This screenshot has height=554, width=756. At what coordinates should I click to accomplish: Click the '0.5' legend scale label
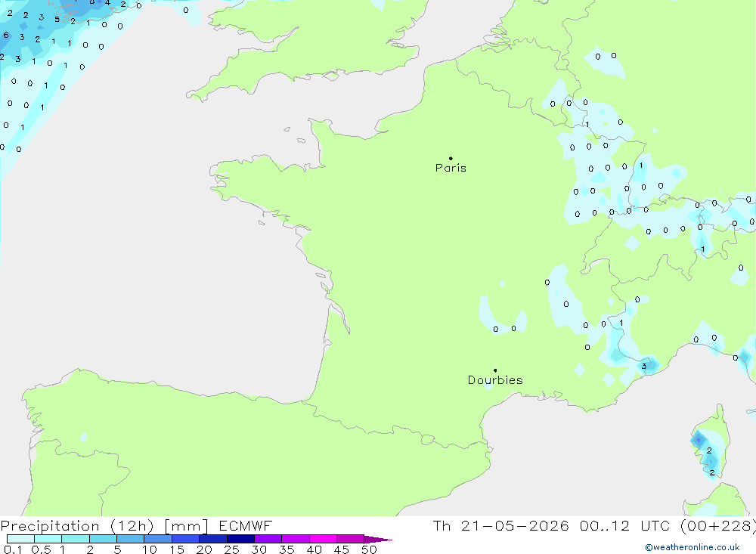pos(41,549)
